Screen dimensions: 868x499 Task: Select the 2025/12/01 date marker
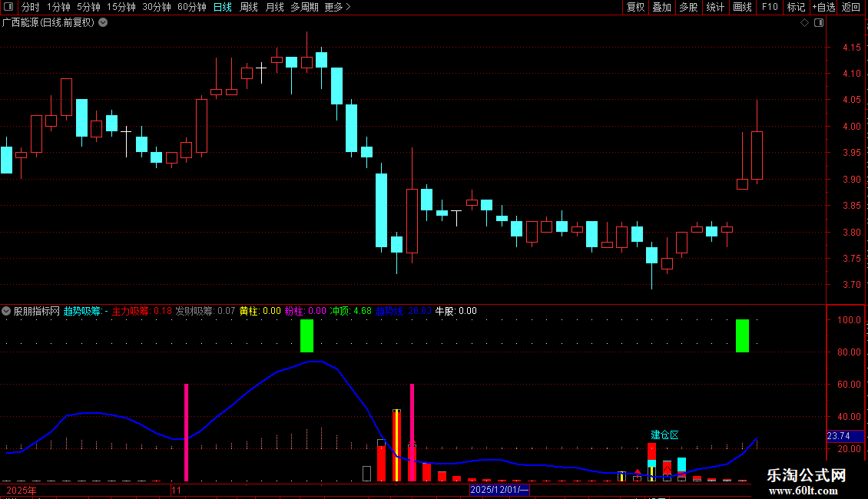point(499,490)
